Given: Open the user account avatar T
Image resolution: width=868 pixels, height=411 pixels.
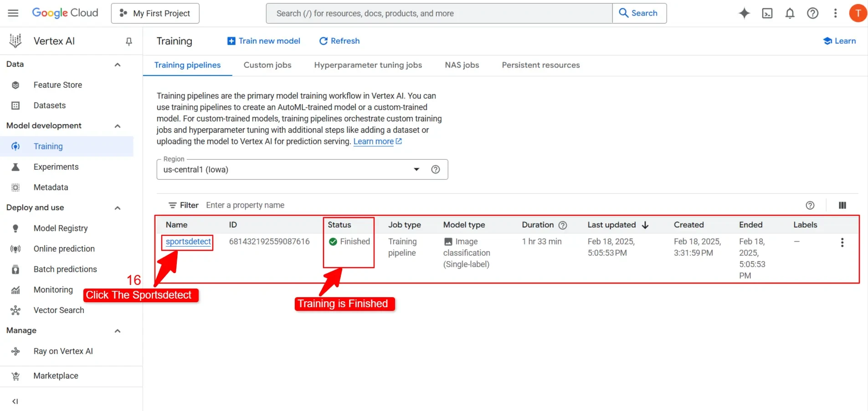Looking at the screenshot, I should (858, 13).
